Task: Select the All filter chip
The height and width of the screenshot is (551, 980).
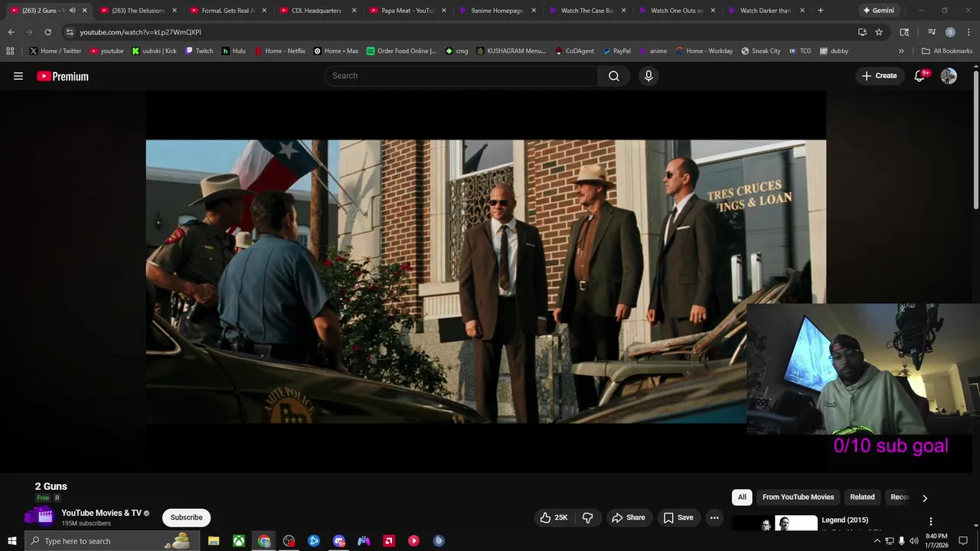Action: tap(742, 497)
